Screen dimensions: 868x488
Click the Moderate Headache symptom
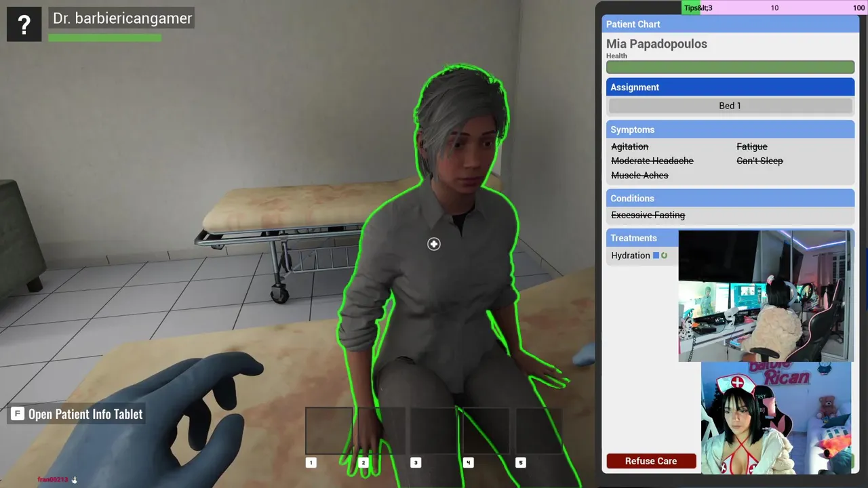tap(652, 161)
